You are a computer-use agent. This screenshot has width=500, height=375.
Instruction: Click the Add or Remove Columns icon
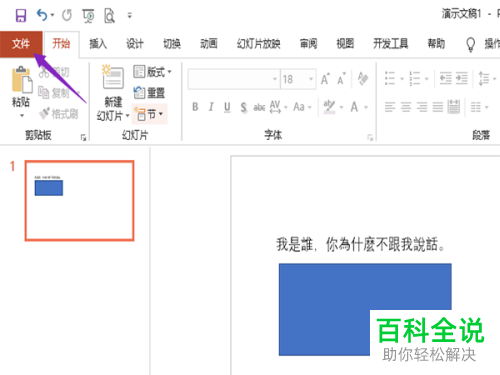pos(476,107)
